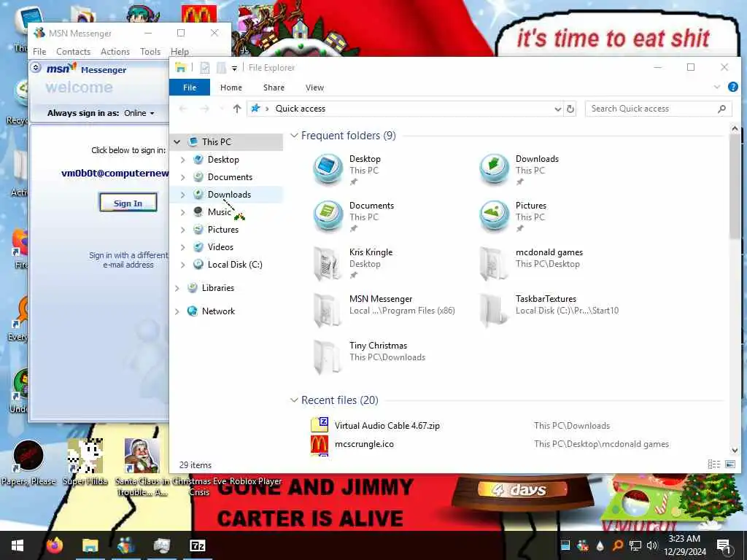Open MSN Messenger File menu

coord(39,52)
